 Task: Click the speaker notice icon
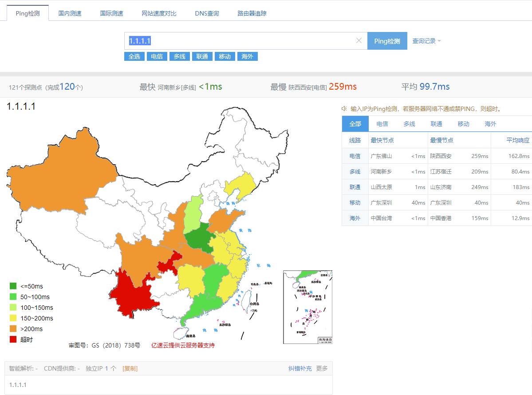344,109
